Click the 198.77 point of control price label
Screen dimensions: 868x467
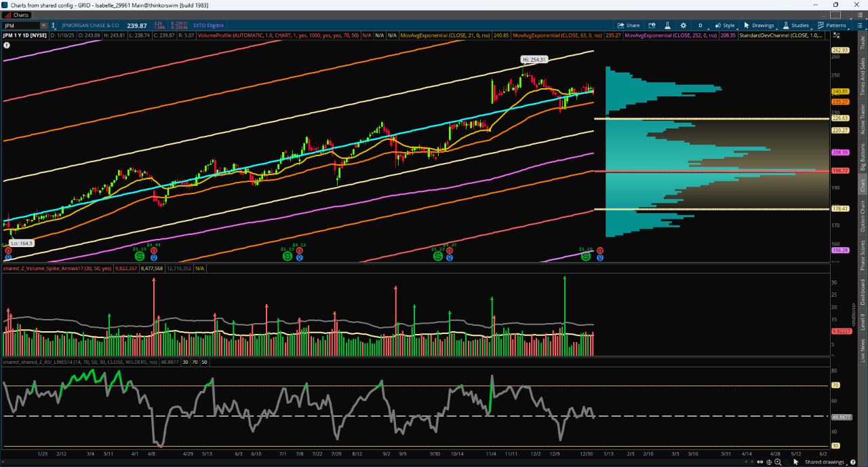click(x=840, y=171)
